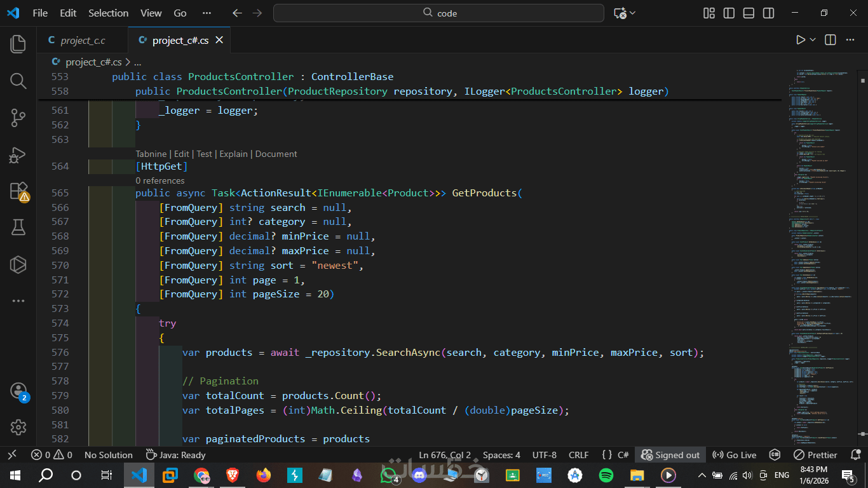The height and width of the screenshot is (488, 868).
Task: Expand the Run button dropdown arrow
Action: click(813, 40)
